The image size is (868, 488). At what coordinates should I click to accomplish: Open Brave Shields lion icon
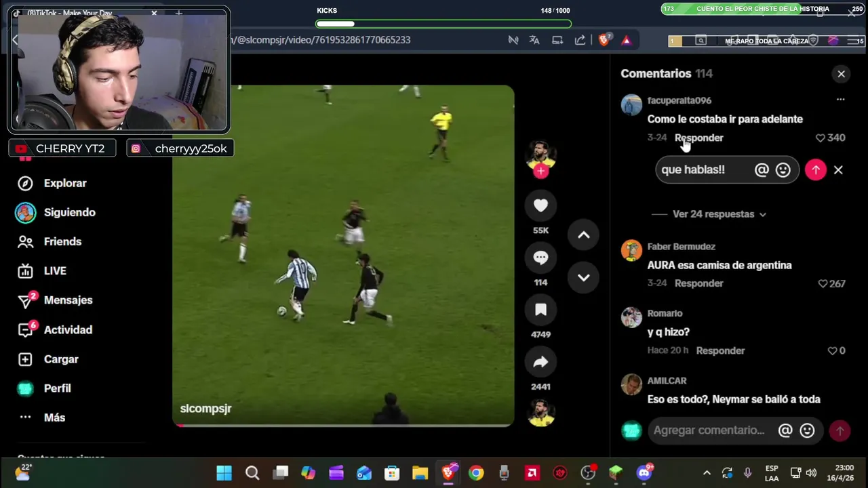[604, 40]
